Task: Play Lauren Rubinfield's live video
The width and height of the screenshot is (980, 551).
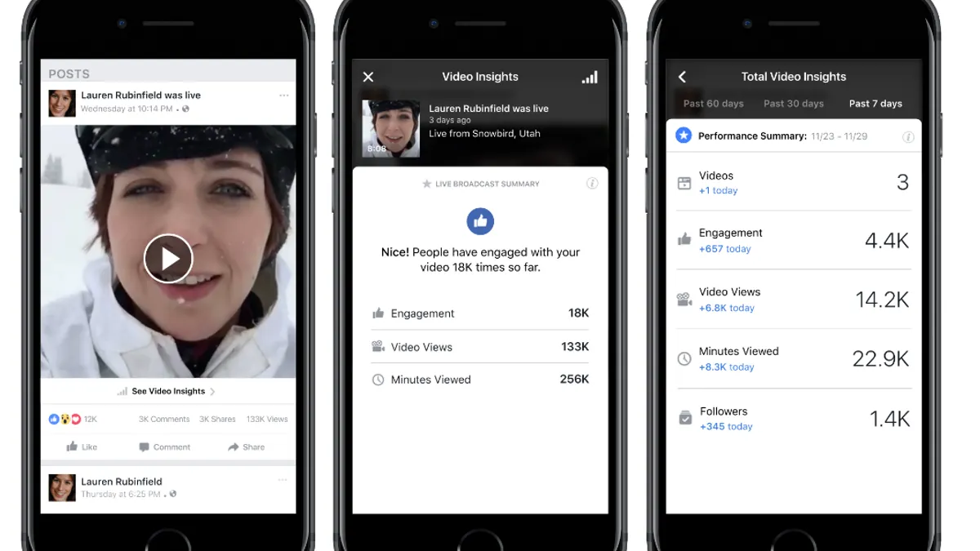Action: click(x=168, y=259)
